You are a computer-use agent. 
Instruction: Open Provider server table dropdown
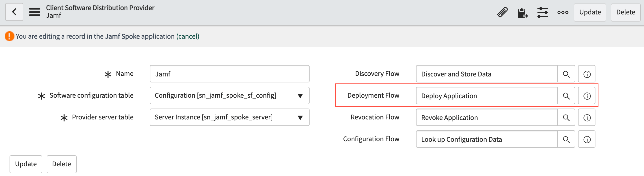(x=229, y=117)
